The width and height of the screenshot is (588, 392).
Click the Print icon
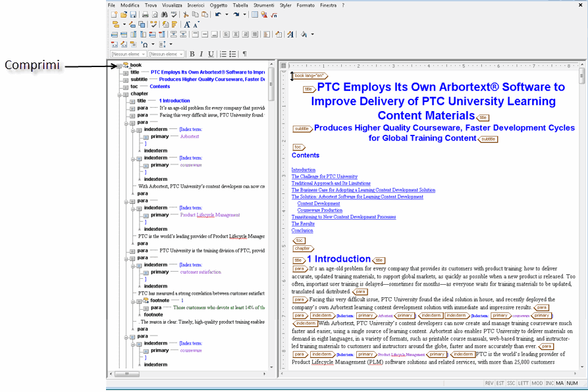(145, 14)
